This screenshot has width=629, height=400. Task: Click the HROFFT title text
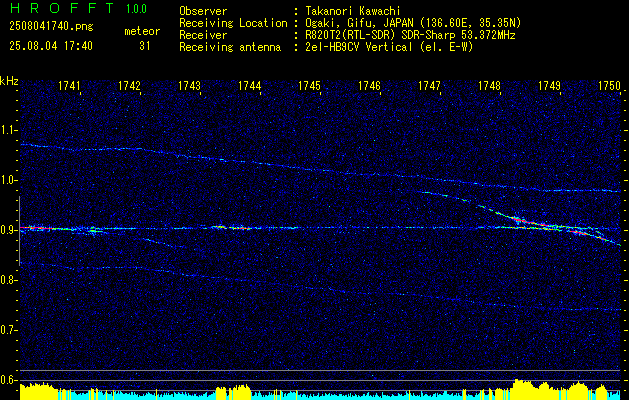tap(62, 8)
